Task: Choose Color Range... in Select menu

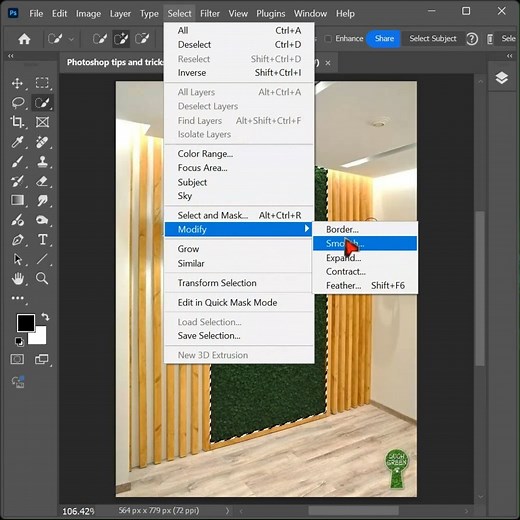Action: click(239, 154)
